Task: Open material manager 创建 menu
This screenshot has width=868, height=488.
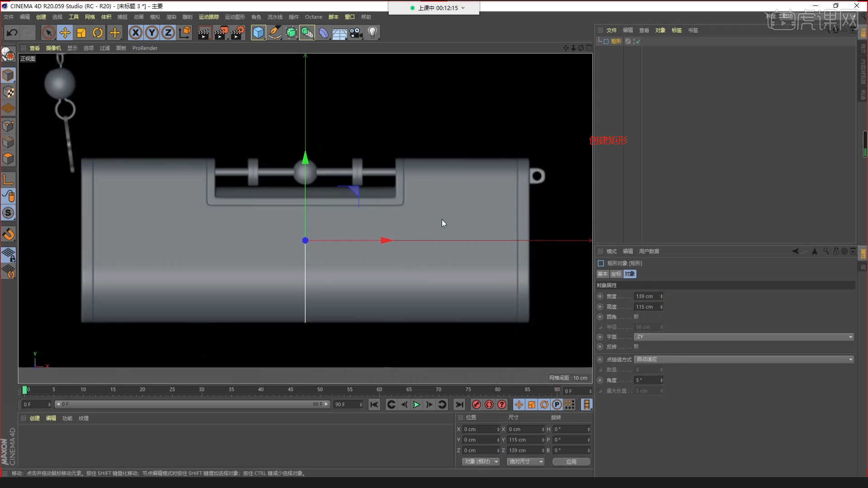Action: point(35,418)
